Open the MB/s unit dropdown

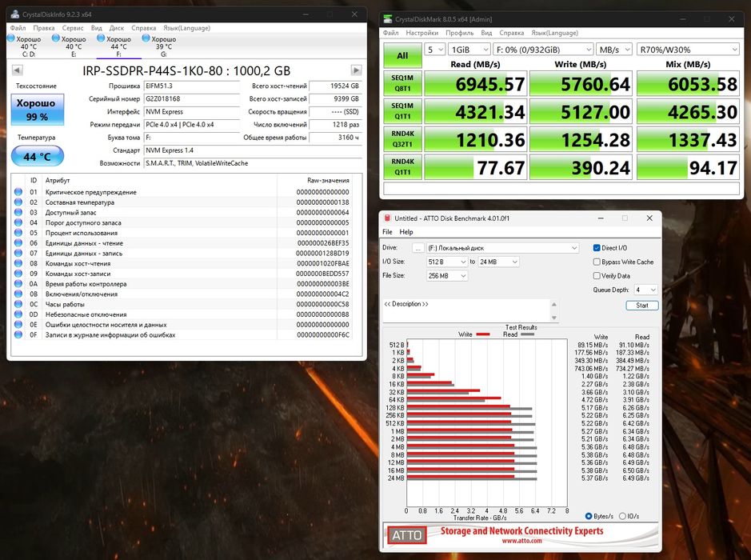[x=614, y=50]
